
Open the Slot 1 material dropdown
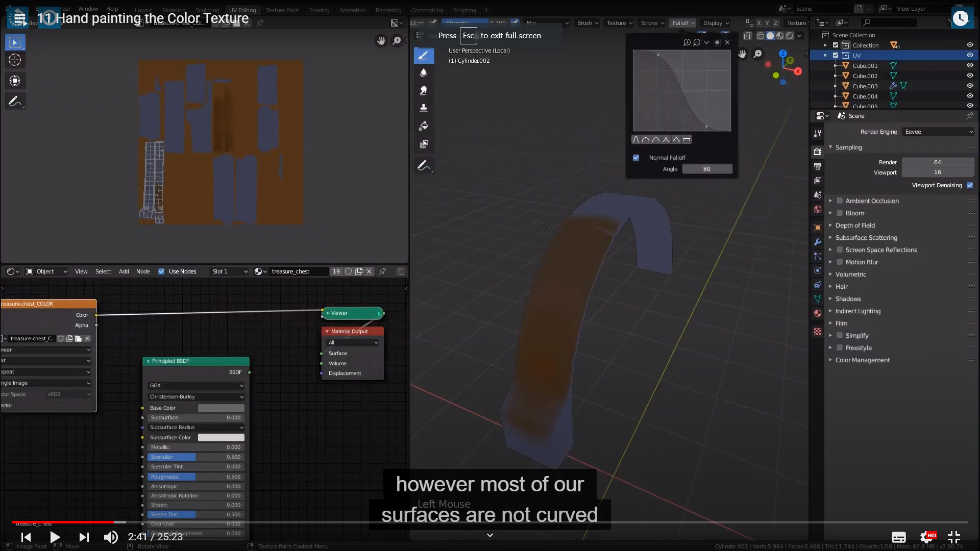click(230, 271)
